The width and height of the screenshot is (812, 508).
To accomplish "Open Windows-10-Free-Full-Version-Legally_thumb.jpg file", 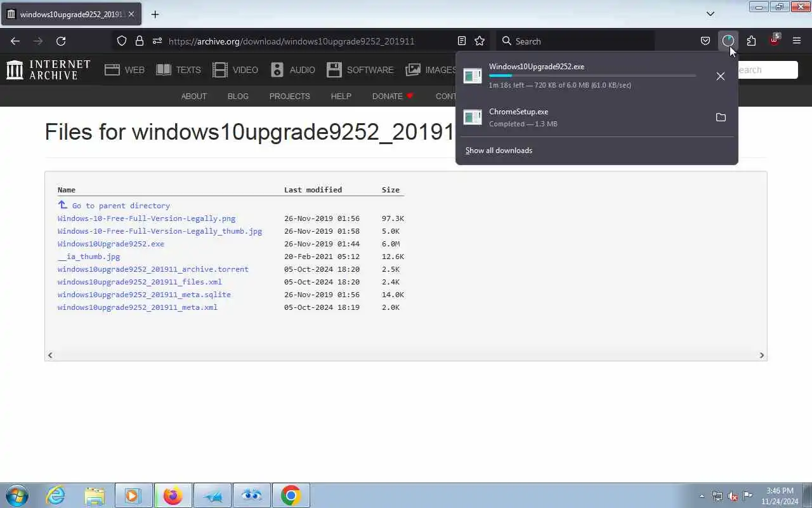I will tap(160, 231).
